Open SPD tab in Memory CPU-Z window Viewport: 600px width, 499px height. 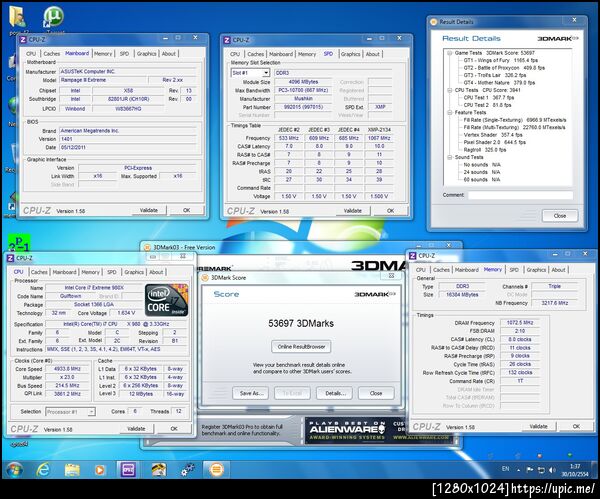click(x=514, y=270)
